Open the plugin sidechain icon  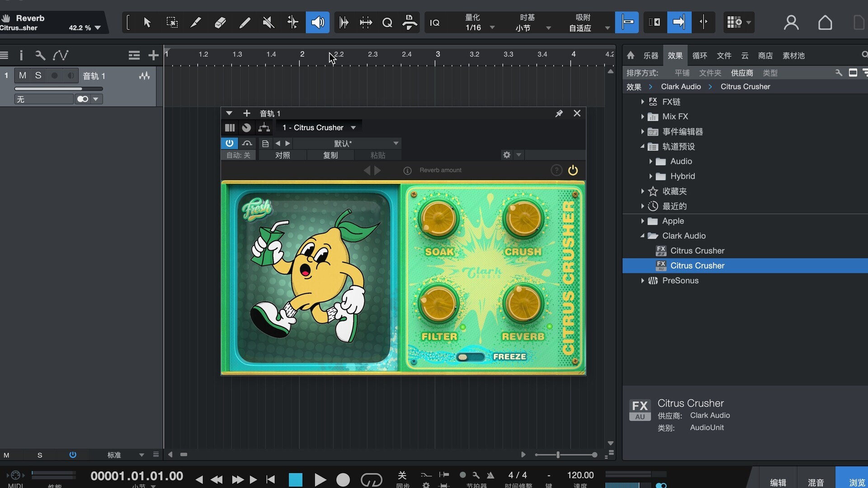(x=247, y=144)
